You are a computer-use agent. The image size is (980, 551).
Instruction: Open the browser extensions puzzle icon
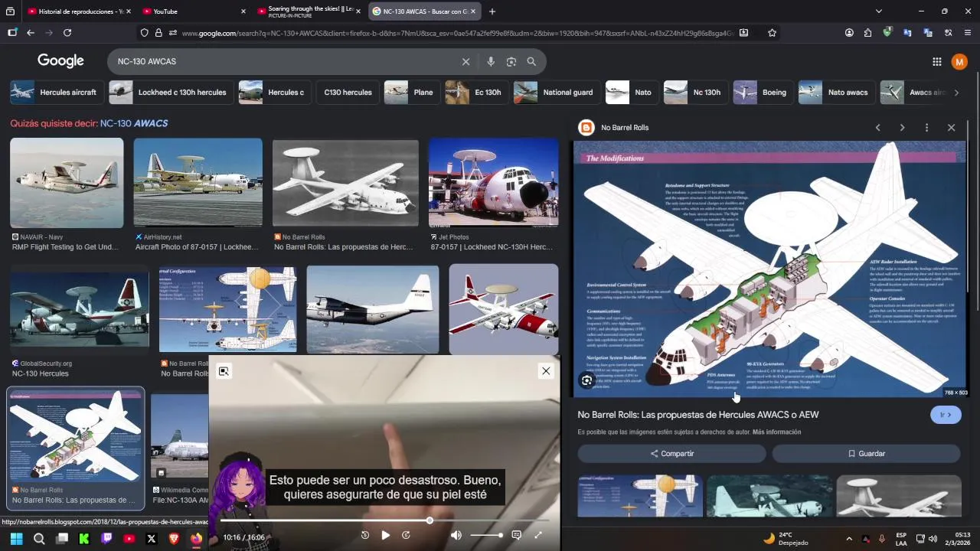(x=867, y=33)
